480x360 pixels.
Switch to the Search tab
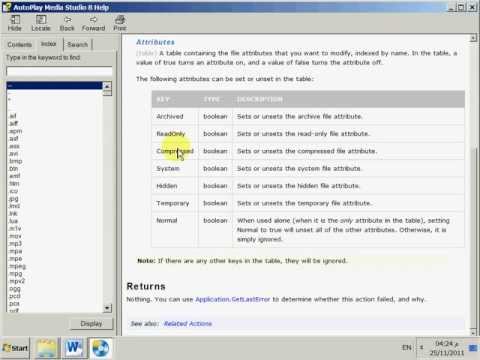click(77, 44)
